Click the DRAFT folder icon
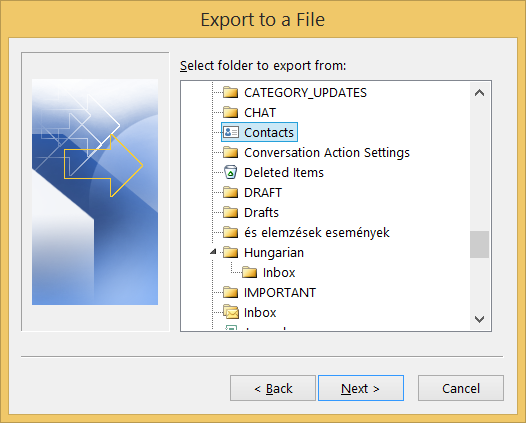Viewport: 527px width, 425px height. (x=231, y=192)
